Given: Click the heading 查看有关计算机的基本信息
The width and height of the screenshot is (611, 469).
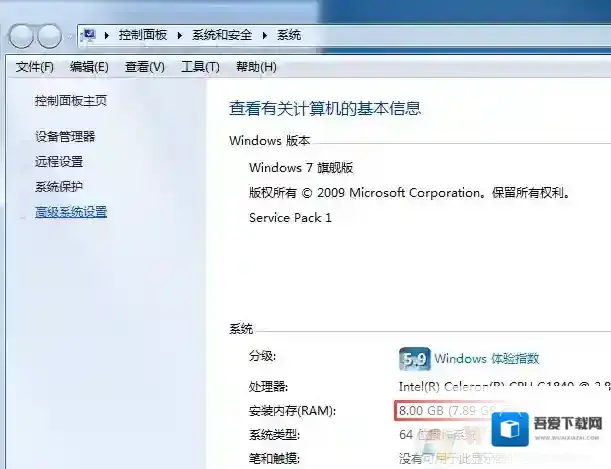Looking at the screenshot, I should (x=325, y=108).
